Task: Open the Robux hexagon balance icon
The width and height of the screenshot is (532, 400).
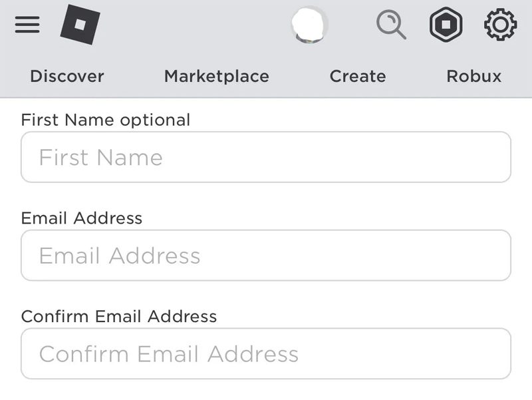Action: [x=446, y=25]
